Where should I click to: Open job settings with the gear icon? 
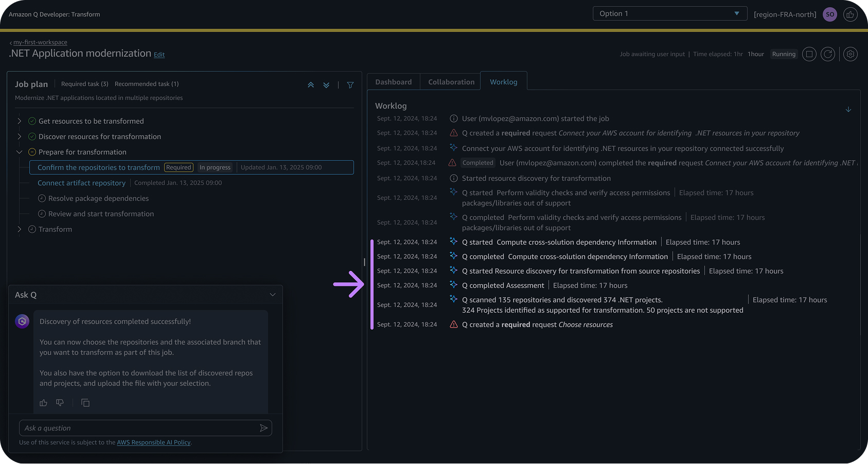pyautogui.click(x=851, y=54)
